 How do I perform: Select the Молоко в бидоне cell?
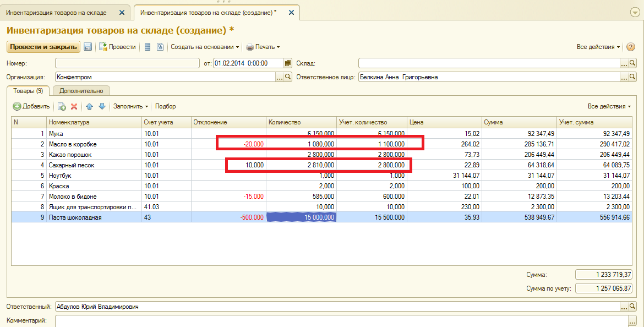click(94, 197)
